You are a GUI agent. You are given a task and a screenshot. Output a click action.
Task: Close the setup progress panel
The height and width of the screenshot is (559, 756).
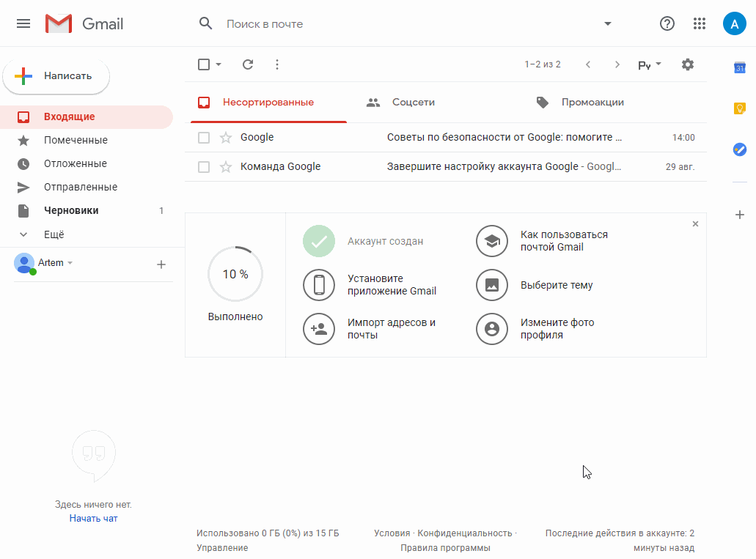(x=695, y=223)
